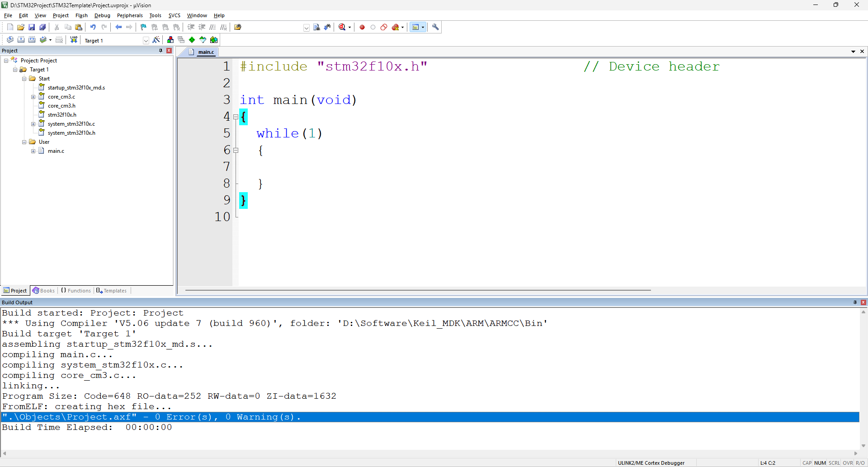This screenshot has height=467, width=868.
Task: Click the Set bookmark flag icon
Action: [143, 27]
